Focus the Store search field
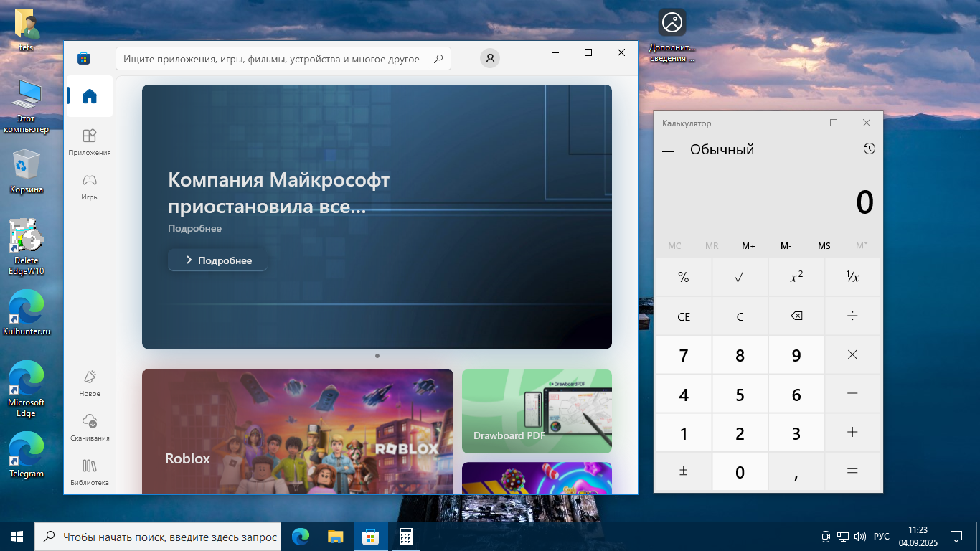Screen dimensions: 980x551 tap(283, 59)
